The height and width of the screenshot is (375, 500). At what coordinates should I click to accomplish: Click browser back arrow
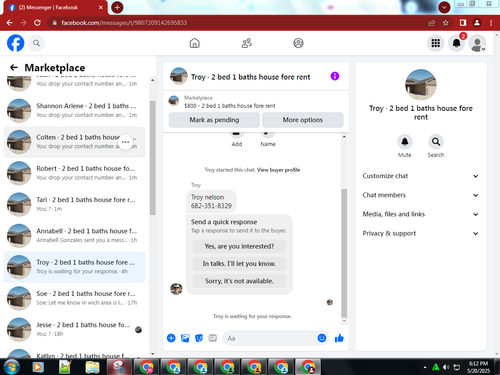coord(10,23)
